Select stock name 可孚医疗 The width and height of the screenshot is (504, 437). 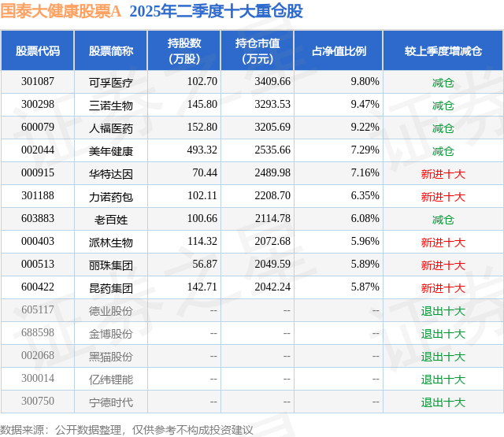coord(111,83)
